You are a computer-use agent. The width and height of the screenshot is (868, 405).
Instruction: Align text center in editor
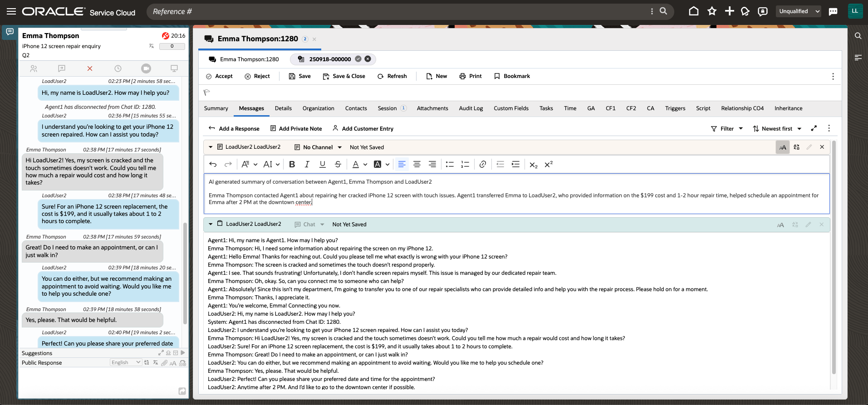(x=417, y=164)
